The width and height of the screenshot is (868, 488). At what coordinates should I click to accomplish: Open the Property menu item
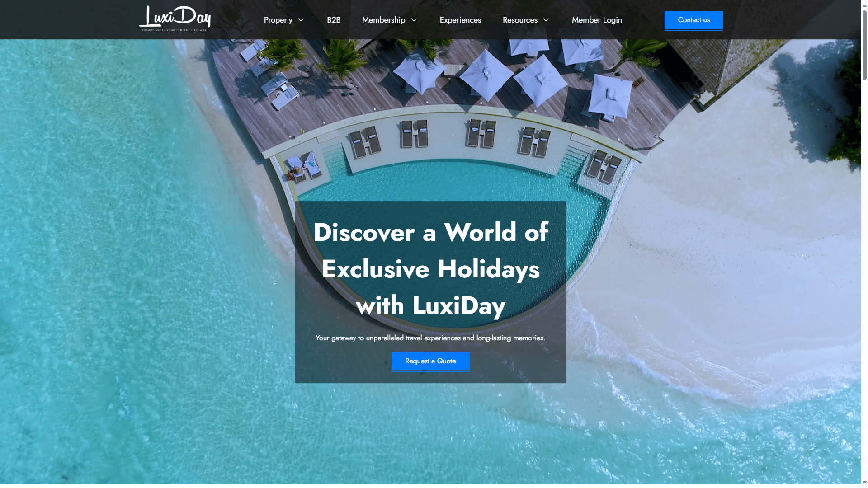point(278,20)
